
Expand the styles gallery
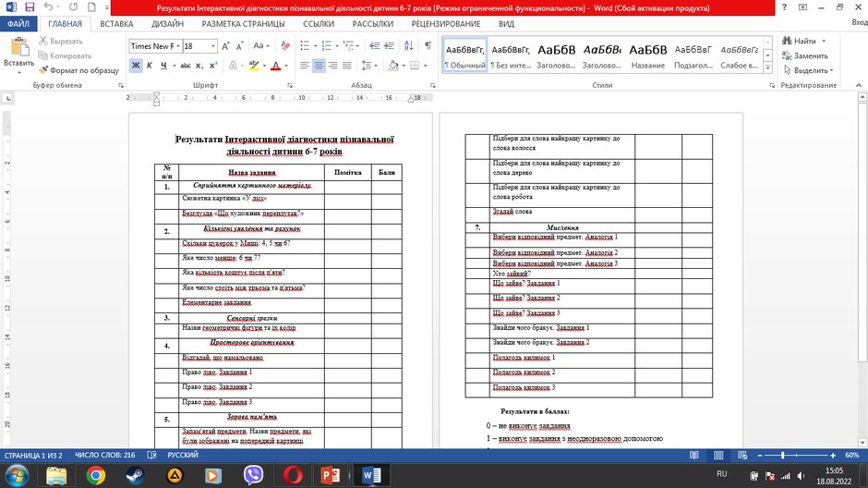coord(767,67)
